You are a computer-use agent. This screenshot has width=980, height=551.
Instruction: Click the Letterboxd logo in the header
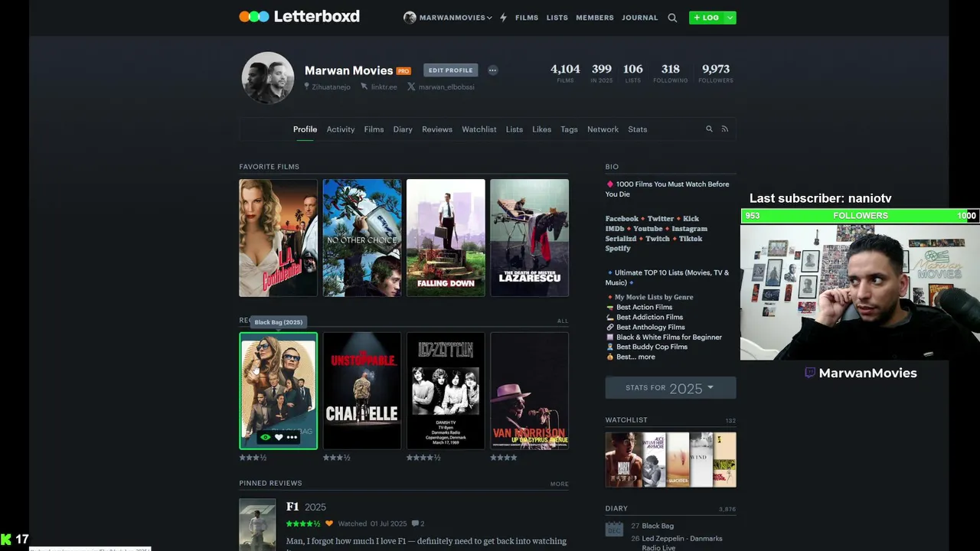pos(299,17)
